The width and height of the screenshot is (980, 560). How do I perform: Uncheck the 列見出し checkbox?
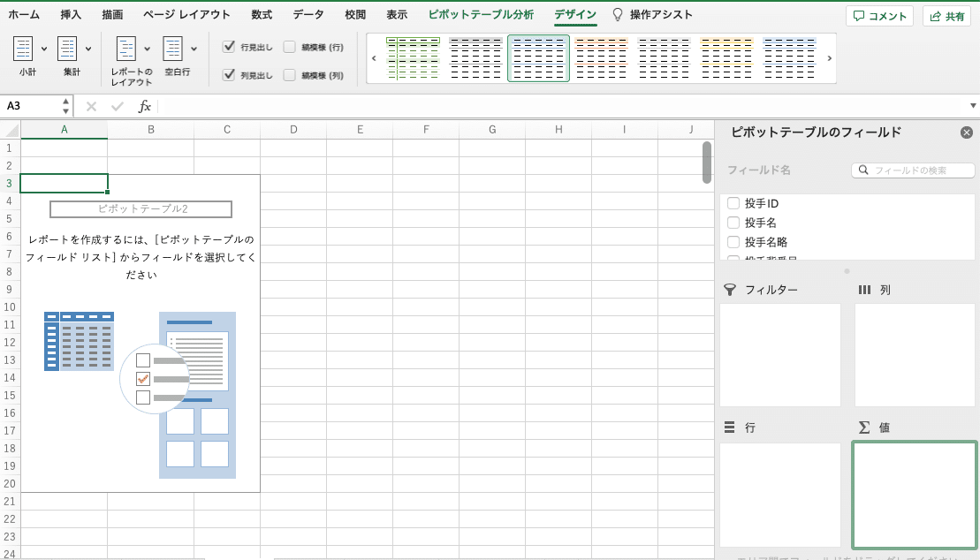pos(229,75)
